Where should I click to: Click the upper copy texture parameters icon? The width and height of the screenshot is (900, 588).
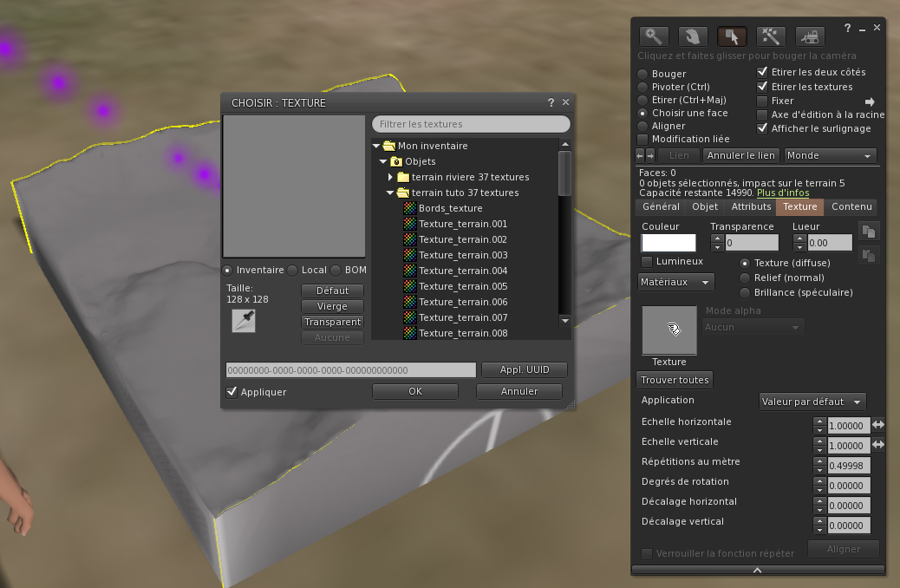click(869, 231)
